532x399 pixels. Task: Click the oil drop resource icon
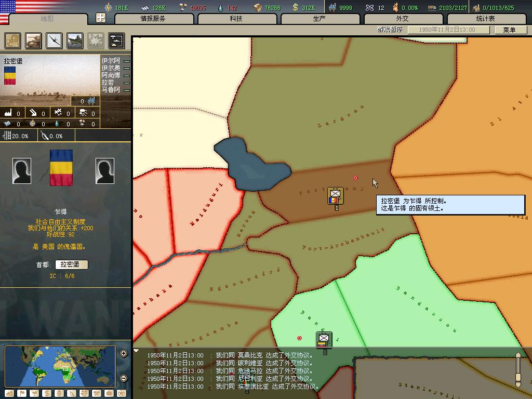[220, 7]
